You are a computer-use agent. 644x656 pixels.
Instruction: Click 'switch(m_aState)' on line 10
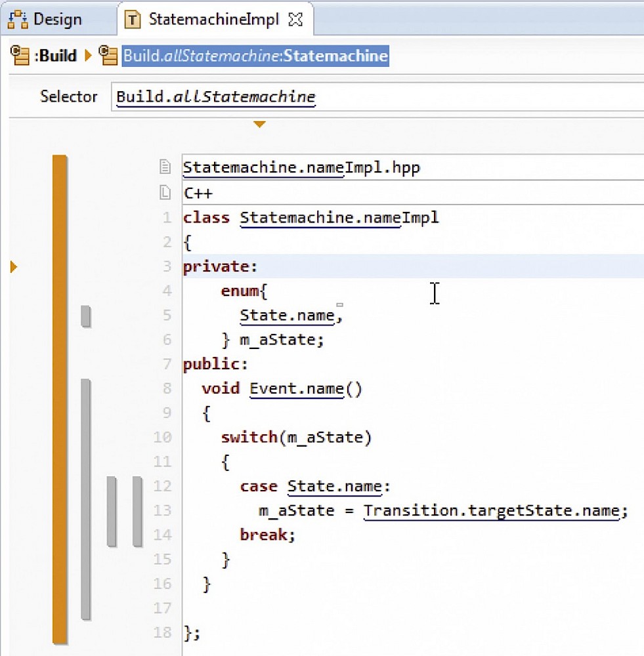296,438
